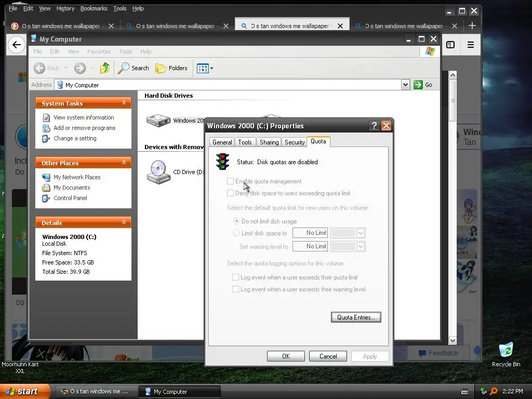
Task: Click Cancel in Properties dialog
Action: [x=328, y=356]
